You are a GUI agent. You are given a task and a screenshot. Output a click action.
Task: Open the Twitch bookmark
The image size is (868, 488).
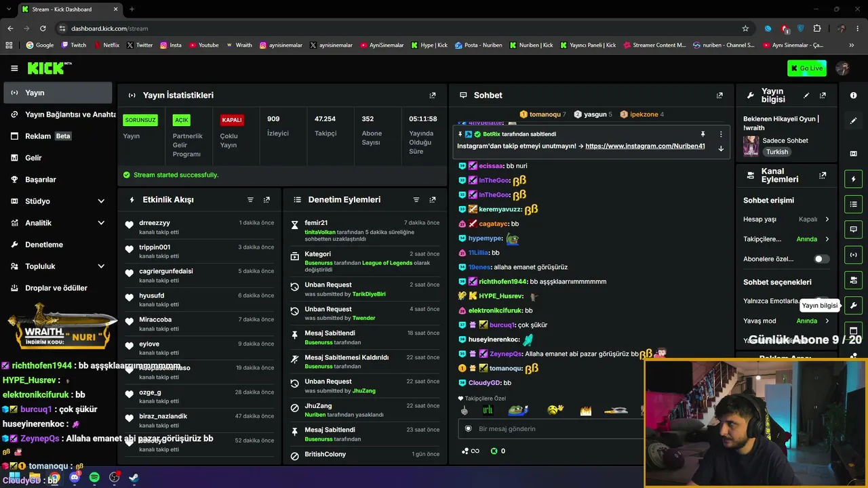click(74, 45)
